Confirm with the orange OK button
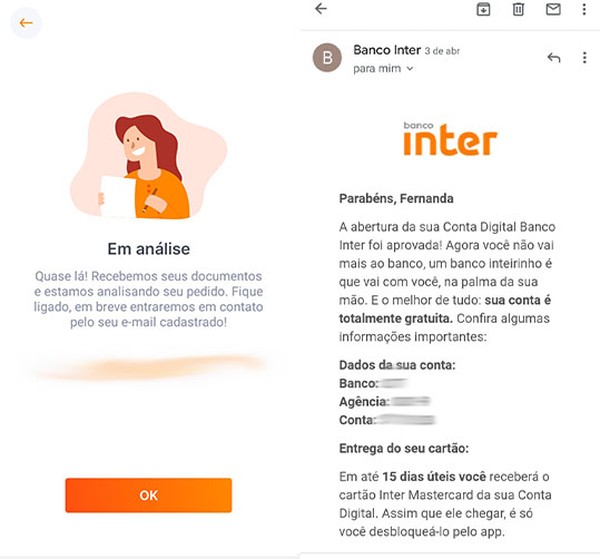The height and width of the screenshot is (559, 600). pyautogui.click(x=148, y=495)
